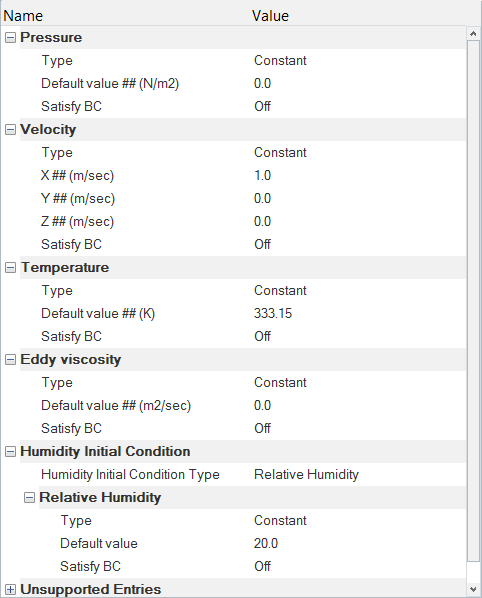Click the Type label under Relative Humidity
482x598 pixels.
click(x=76, y=521)
